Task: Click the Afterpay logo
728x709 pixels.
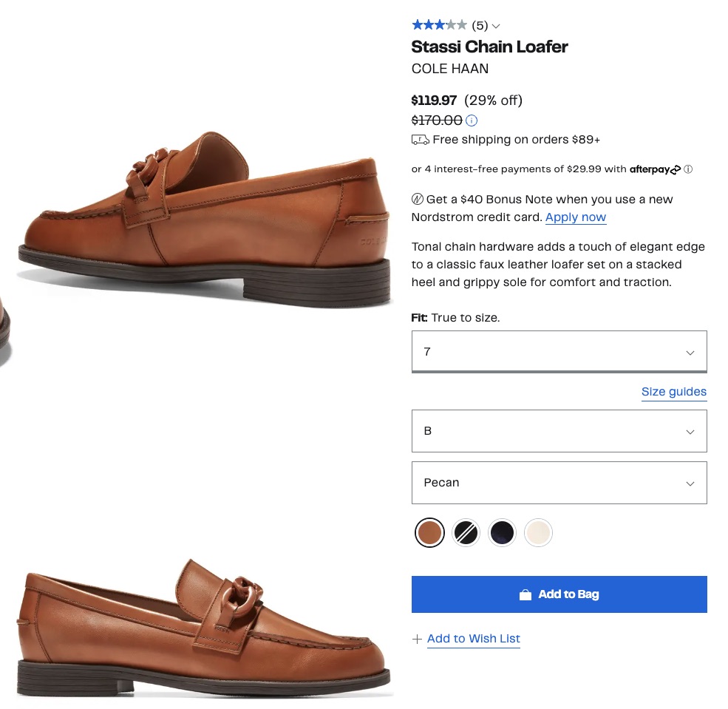Action: [655, 169]
